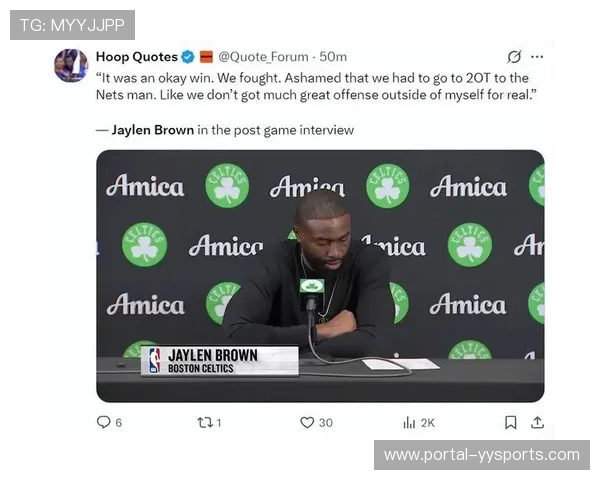Play the Jaylen Brown interview video
The image size is (600, 480).
click(320, 276)
